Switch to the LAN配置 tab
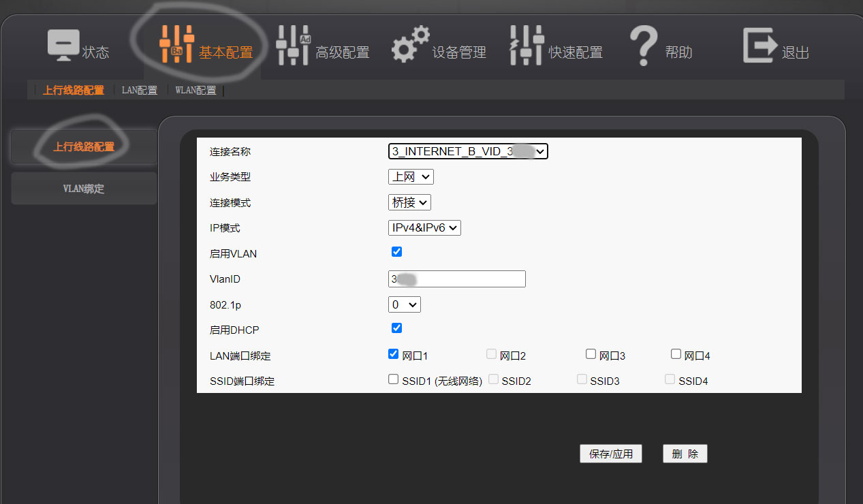The height and width of the screenshot is (504, 863). point(139,90)
